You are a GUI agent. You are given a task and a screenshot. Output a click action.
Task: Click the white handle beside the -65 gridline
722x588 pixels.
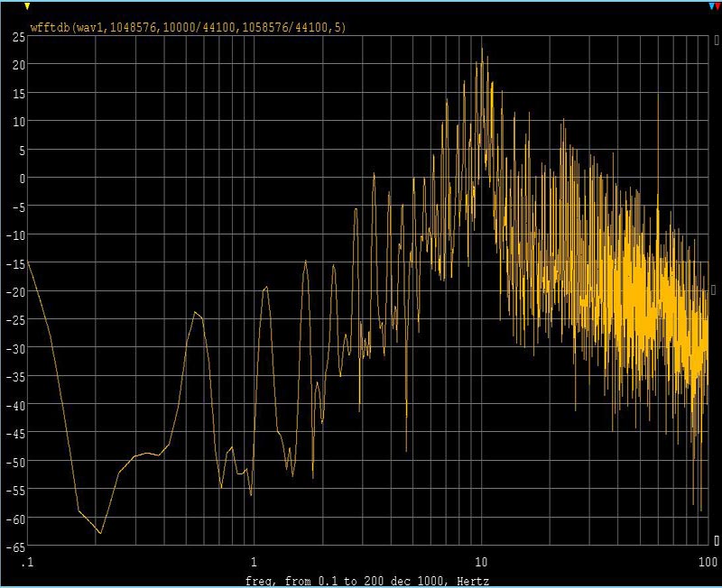717,540
